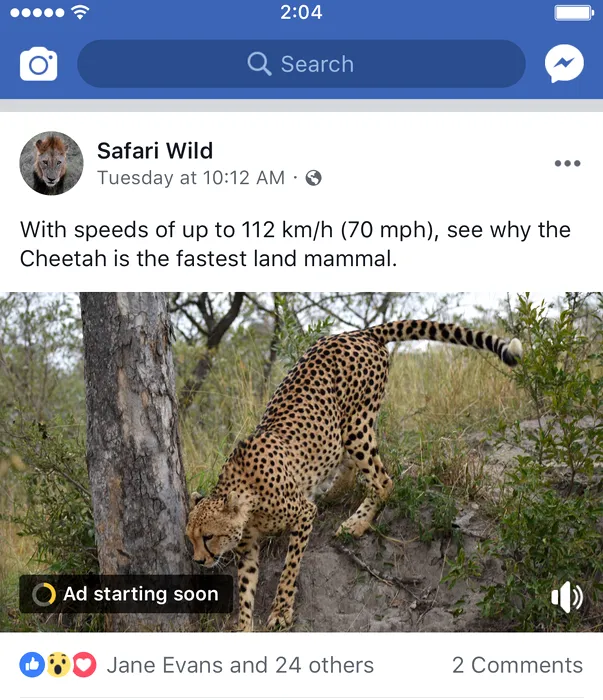603x700 pixels.
Task: Open the camera from the top bar
Action: pyautogui.click(x=38, y=65)
